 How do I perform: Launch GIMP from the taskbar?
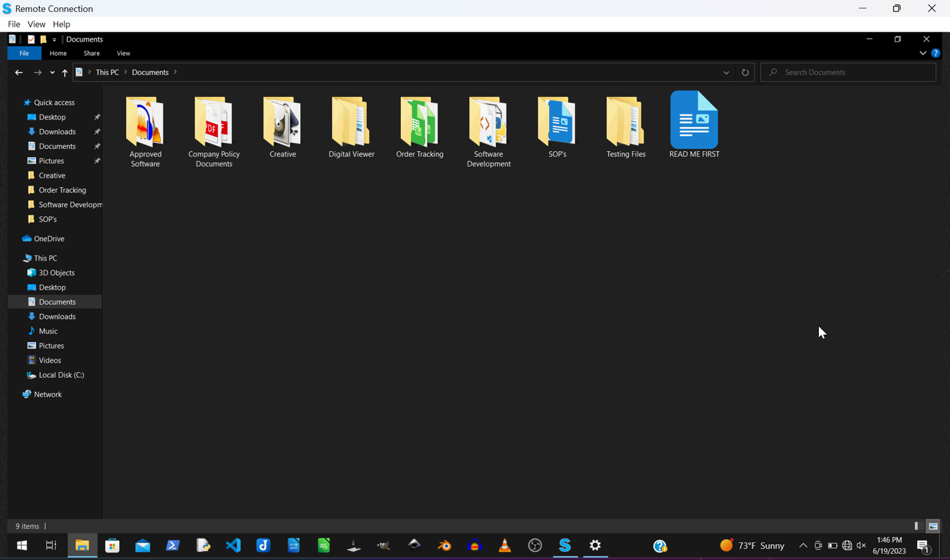(383, 545)
